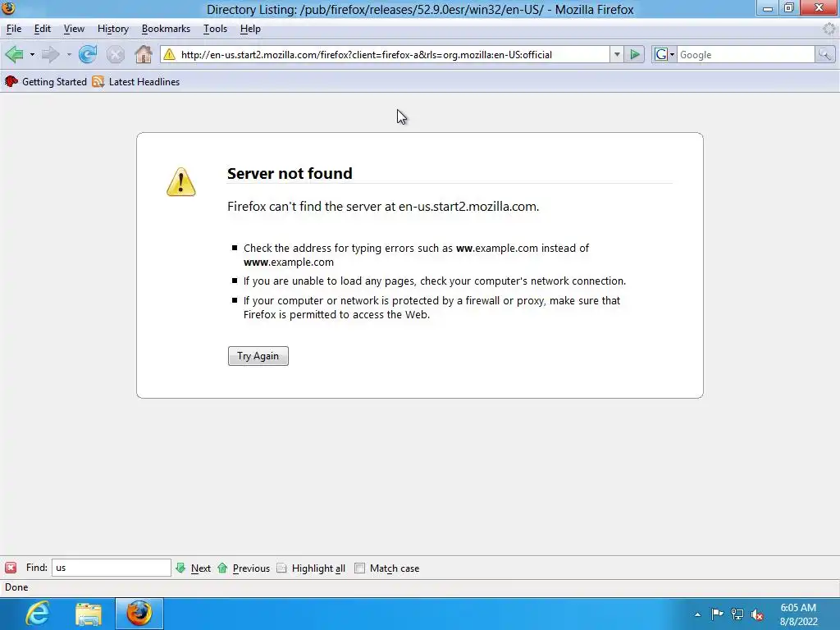Show hidden tray icons
Image resolution: width=840 pixels, height=630 pixels.
click(x=697, y=614)
